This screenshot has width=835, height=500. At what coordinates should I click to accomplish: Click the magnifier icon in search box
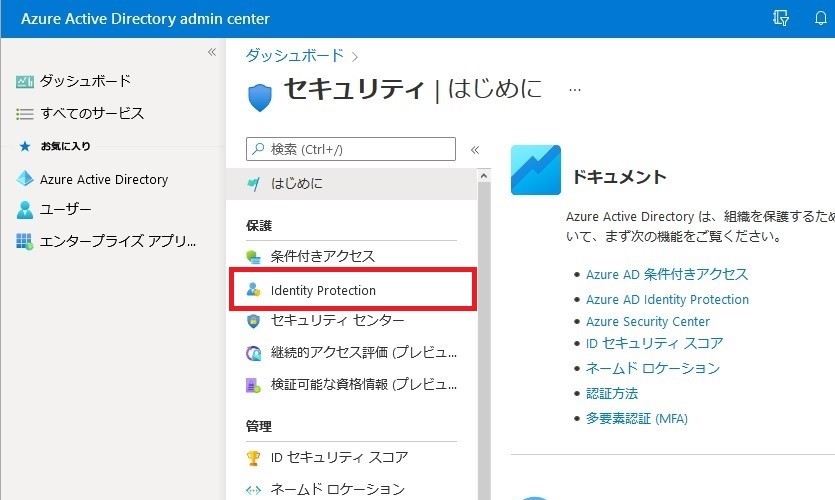[258, 149]
